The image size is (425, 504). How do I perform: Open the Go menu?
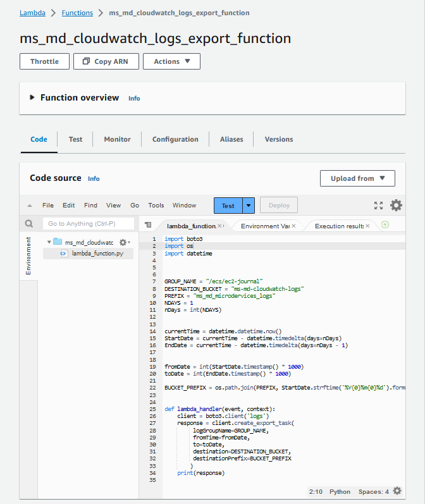coord(135,205)
